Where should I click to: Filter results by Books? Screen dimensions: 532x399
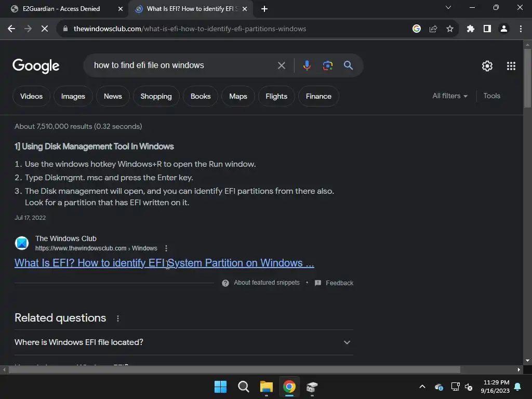(201, 96)
